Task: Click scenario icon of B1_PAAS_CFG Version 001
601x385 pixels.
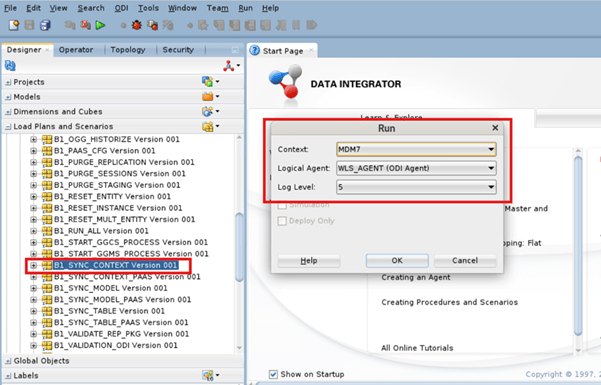Action: point(47,151)
